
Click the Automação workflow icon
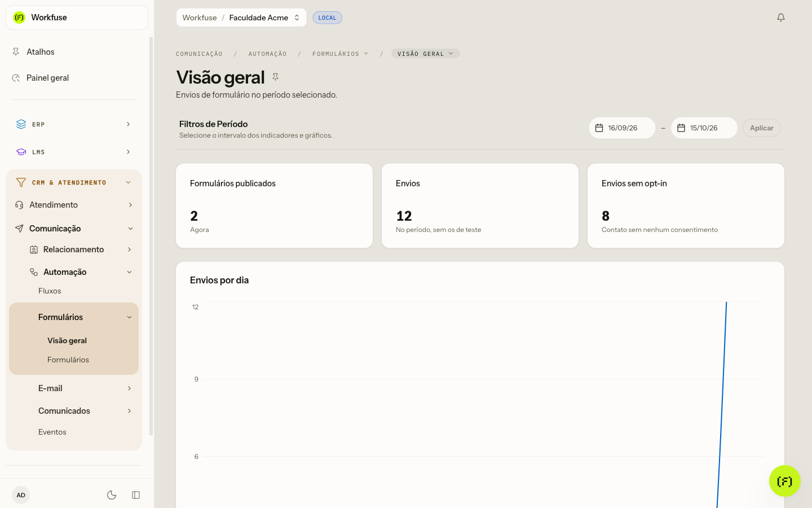pyautogui.click(x=34, y=272)
